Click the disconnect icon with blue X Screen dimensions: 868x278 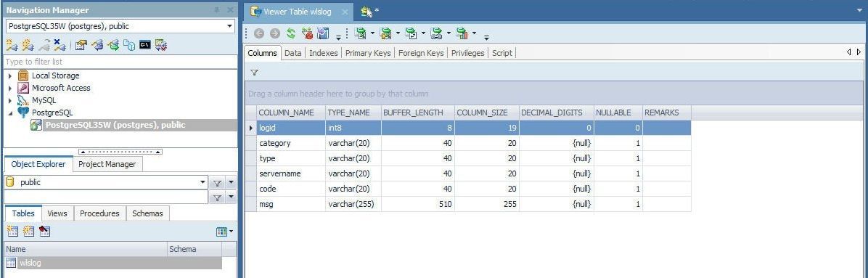point(60,45)
